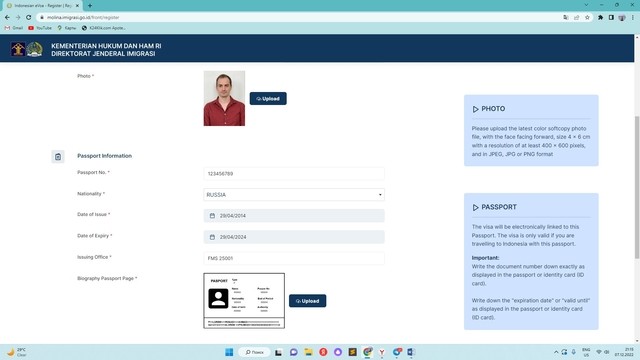
Task: Open the Nationality dropdown
Action: pyautogui.click(x=294, y=195)
